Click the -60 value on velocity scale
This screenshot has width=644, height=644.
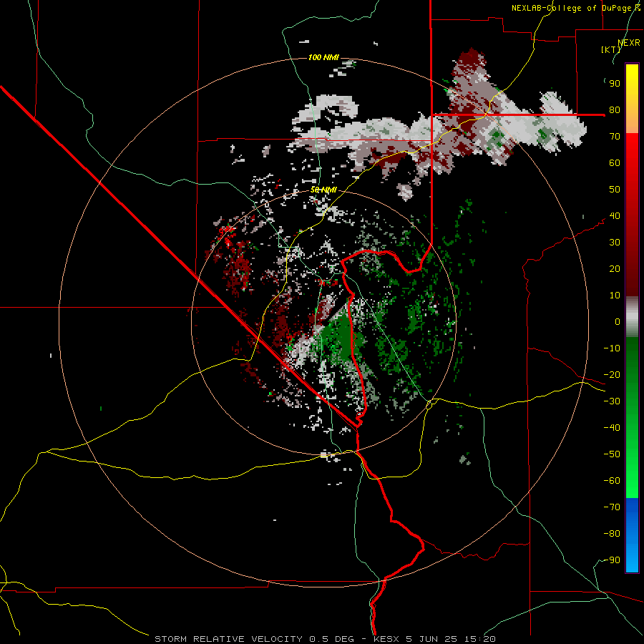coord(612,481)
